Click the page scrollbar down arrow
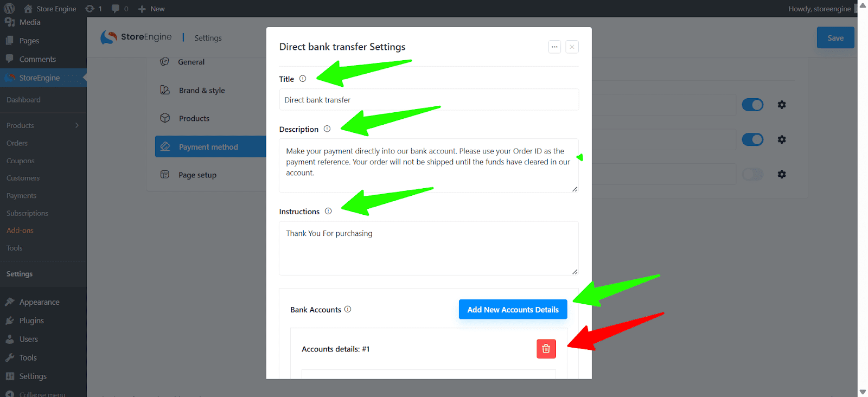The height and width of the screenshot is (397, 868). pyautogui.click(x=863, y=392)
